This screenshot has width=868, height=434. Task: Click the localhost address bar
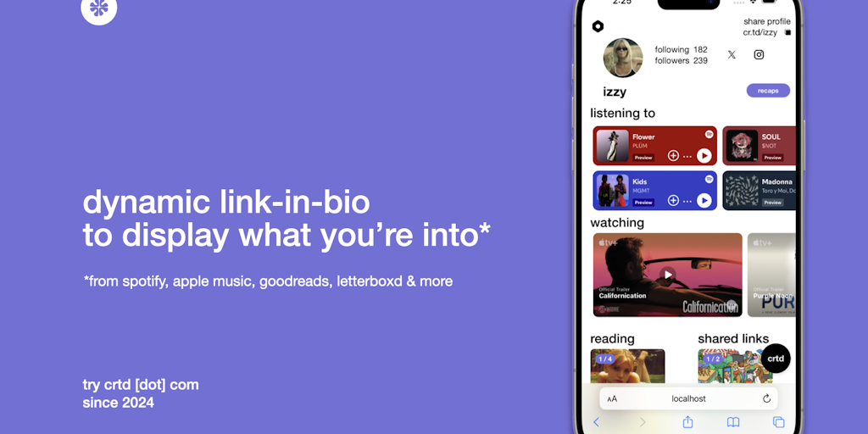coord(688,398)
